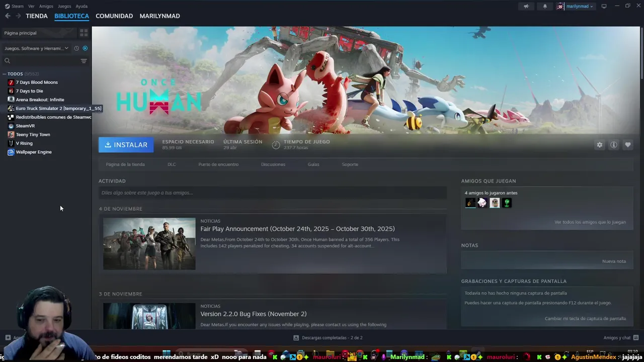Open Amigos y chat panel

coord(621,338)
